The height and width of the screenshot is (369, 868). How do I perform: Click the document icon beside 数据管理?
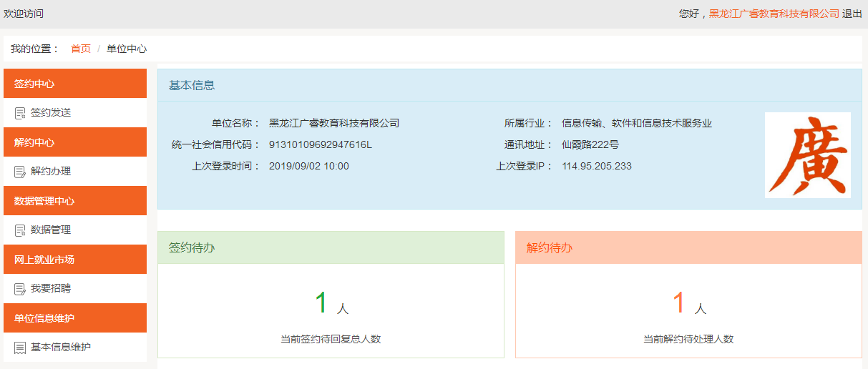tap(20, 230)
